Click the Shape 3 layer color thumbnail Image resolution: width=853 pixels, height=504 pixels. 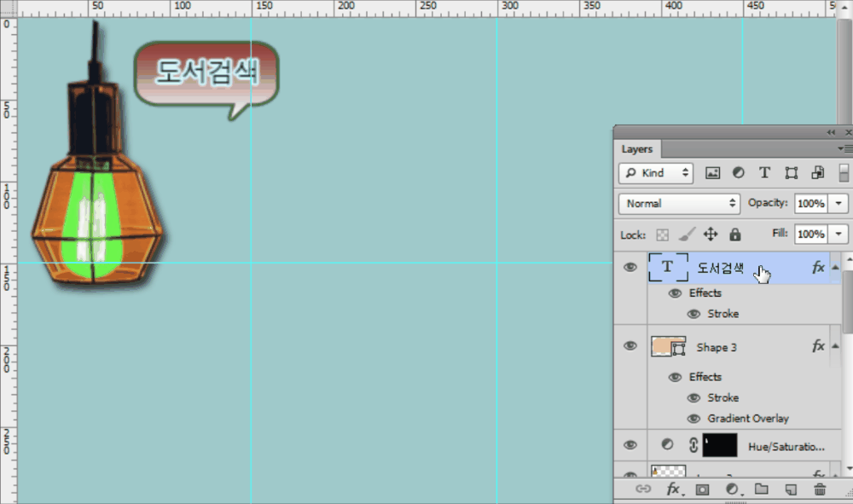tap(661, 346)
